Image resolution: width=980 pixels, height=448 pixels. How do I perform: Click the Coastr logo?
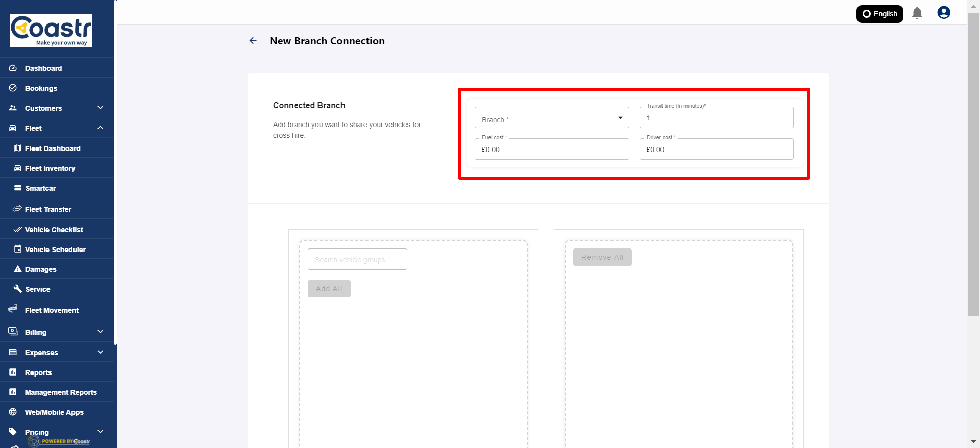(x=51, y=31)
